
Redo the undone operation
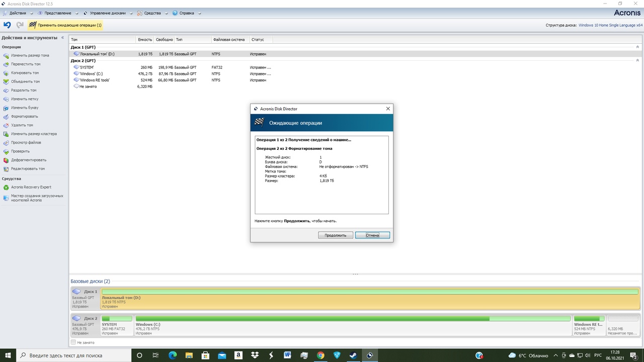click(x=20, y=25)
